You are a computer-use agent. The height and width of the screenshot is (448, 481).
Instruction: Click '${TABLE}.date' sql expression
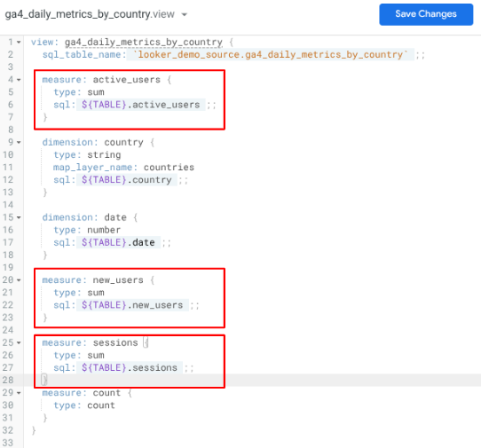(118, 242)
